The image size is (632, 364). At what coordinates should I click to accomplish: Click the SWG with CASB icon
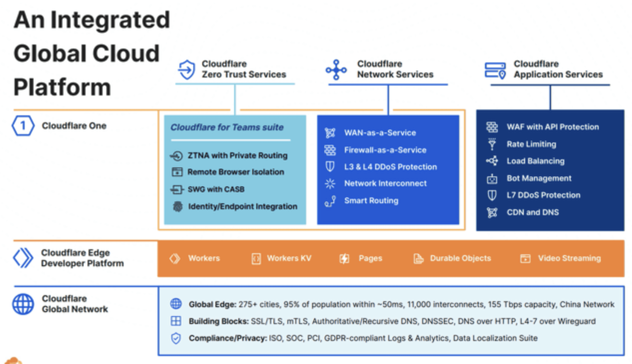[x=177, y=189]
